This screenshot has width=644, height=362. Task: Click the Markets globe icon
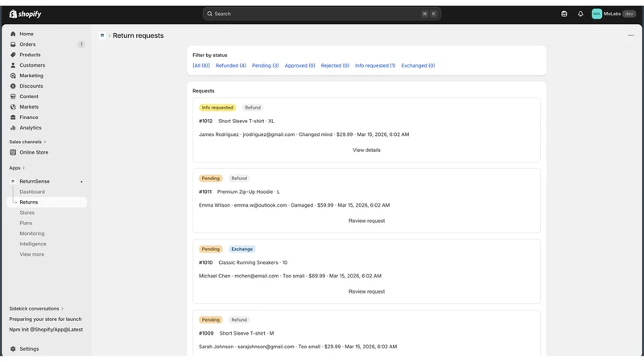pos(13,107)
